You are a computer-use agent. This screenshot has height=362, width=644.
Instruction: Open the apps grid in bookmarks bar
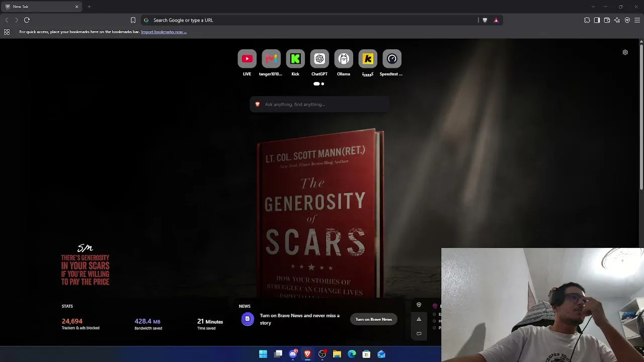click(7, 32)
